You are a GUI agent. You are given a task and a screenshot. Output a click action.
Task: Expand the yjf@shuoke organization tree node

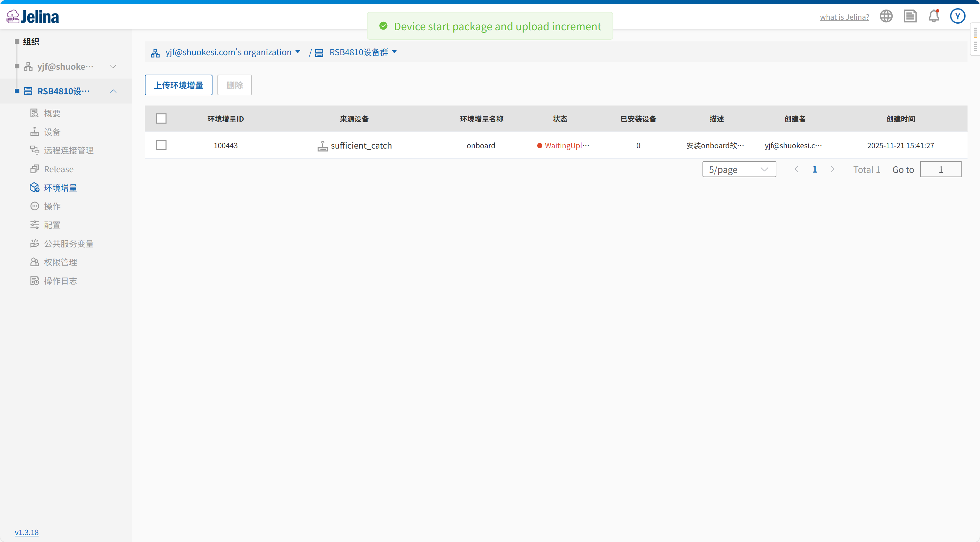(x=113, y=67)
